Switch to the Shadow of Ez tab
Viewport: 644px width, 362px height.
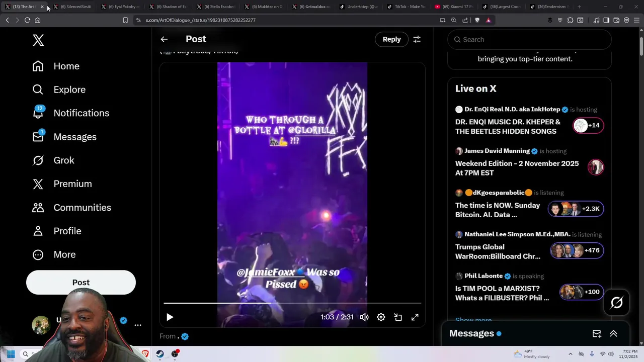coord(169,7)
